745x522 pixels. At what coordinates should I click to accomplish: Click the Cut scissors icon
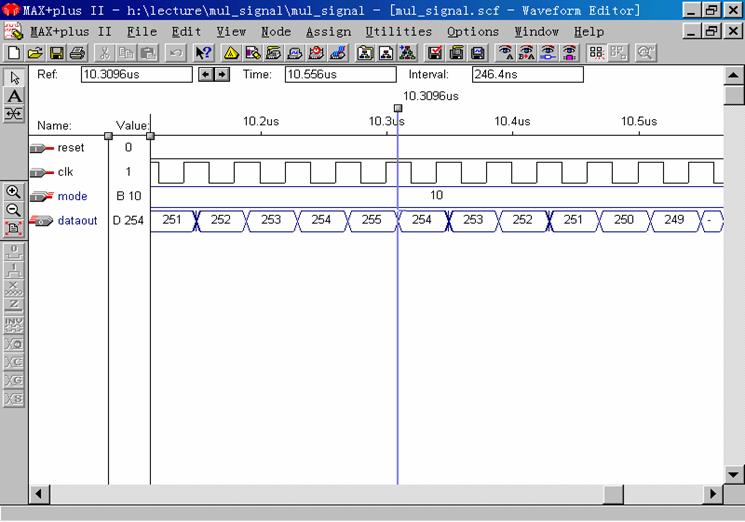105,53
